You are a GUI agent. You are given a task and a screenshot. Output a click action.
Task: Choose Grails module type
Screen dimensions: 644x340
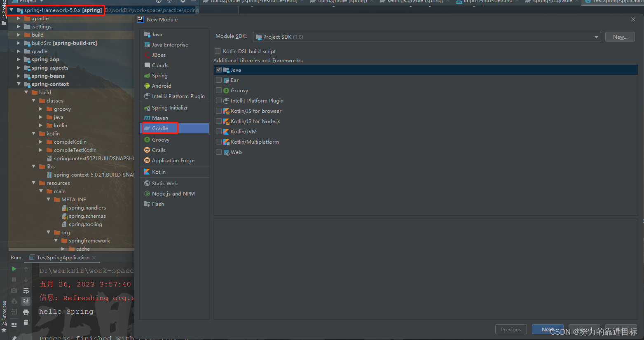pyautogui.click(x=174, y=150)
